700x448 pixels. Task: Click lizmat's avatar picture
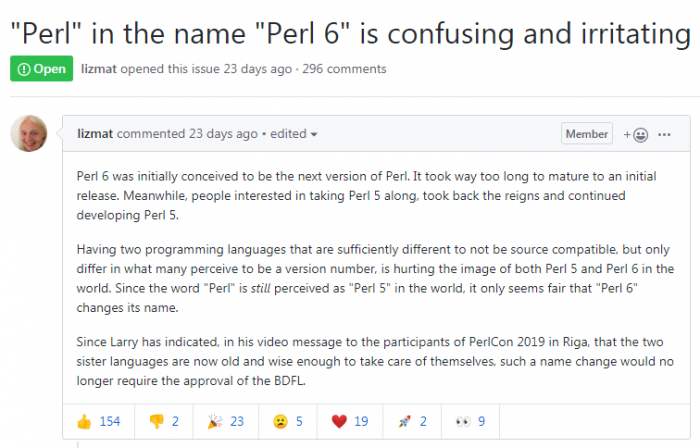point(29,134)
